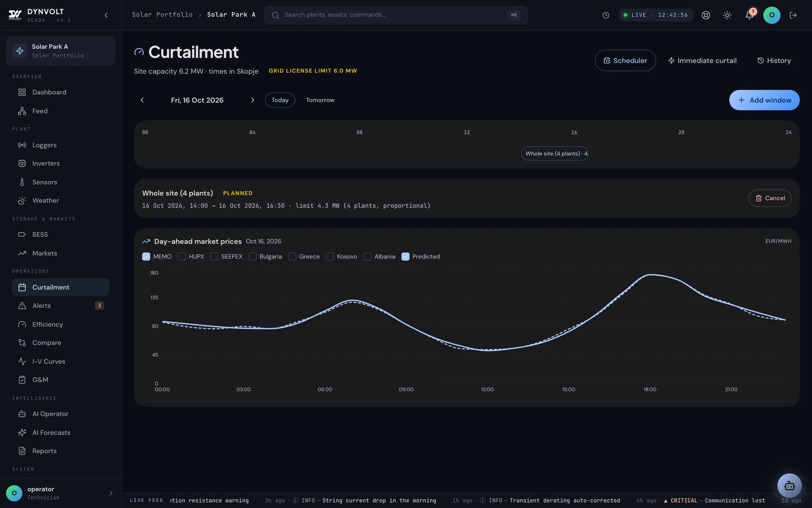Open the help lifebuoy icon

(x=706, y=15)
